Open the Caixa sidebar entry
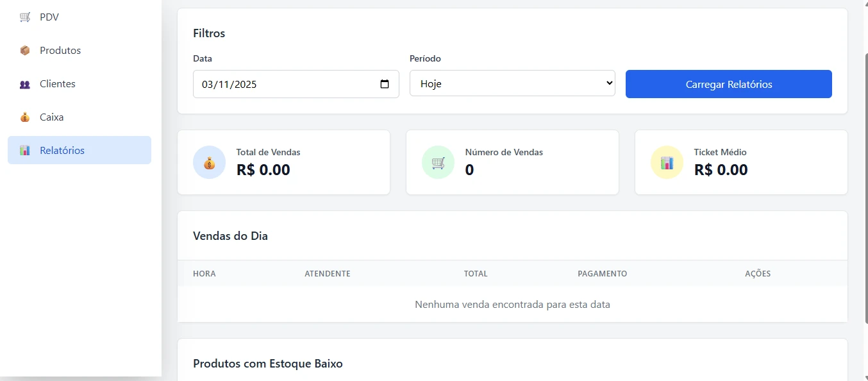The image size is (868, 381). pyautogui.click(x=51, y=117)
